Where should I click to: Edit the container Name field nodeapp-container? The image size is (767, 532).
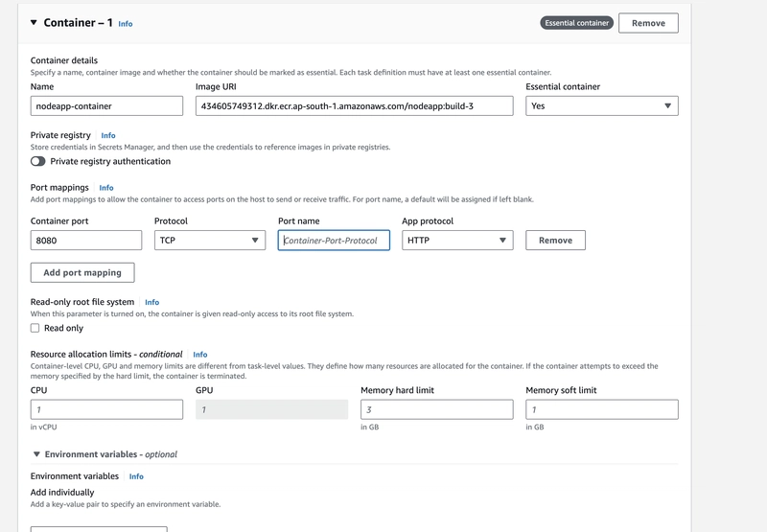106,106
